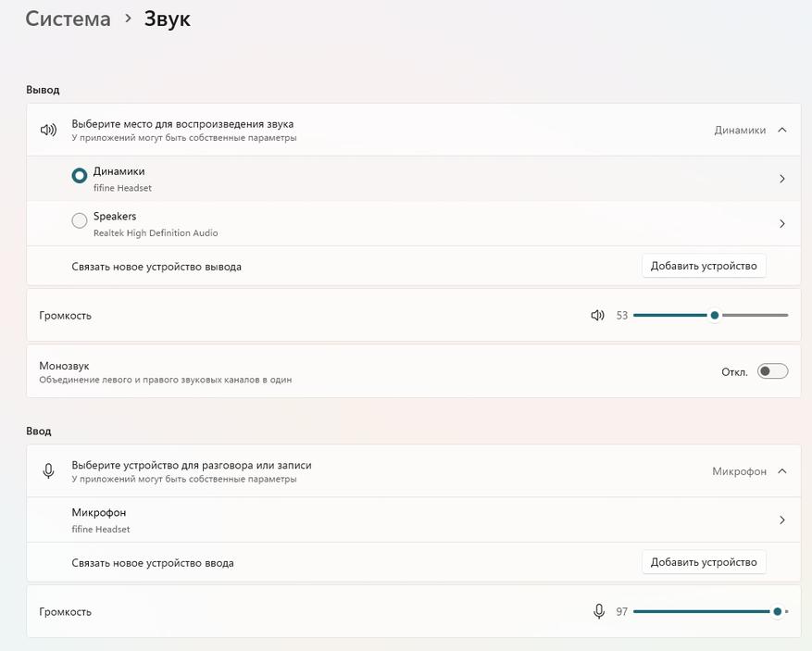
Task: Click the microphone volume slider handle
Action: click(x=778, y=611)
